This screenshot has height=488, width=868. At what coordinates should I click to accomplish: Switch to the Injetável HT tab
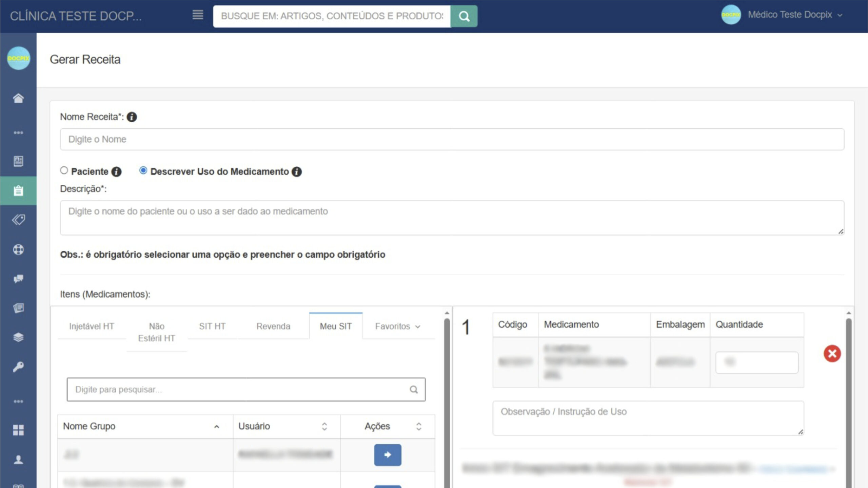(92, 326)
